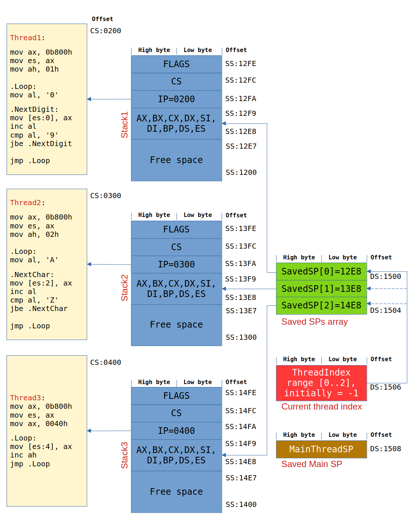Select the DS:1500 offset label
Screen dimensions: 414x532
tap(386, 277)
